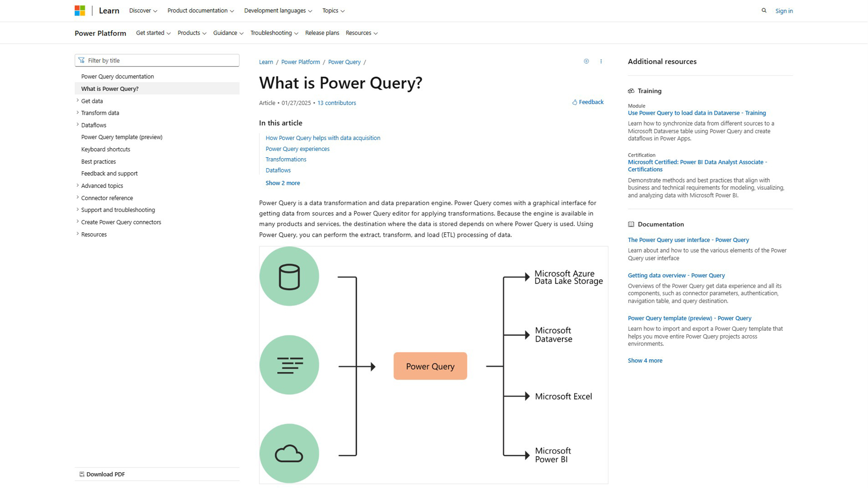Open The Power Query user interface doc
This screenshot has width=868, height=488.
[x=688, y=240]
